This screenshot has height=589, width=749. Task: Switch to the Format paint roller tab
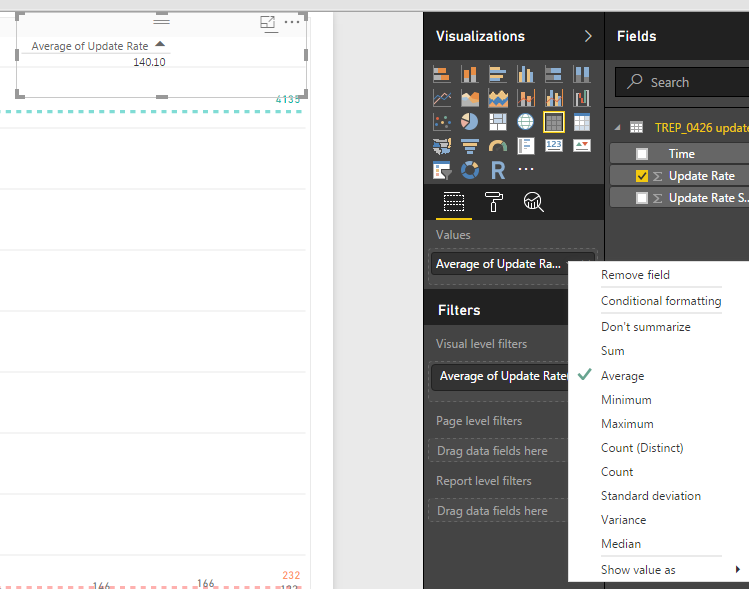click(493, 202)
